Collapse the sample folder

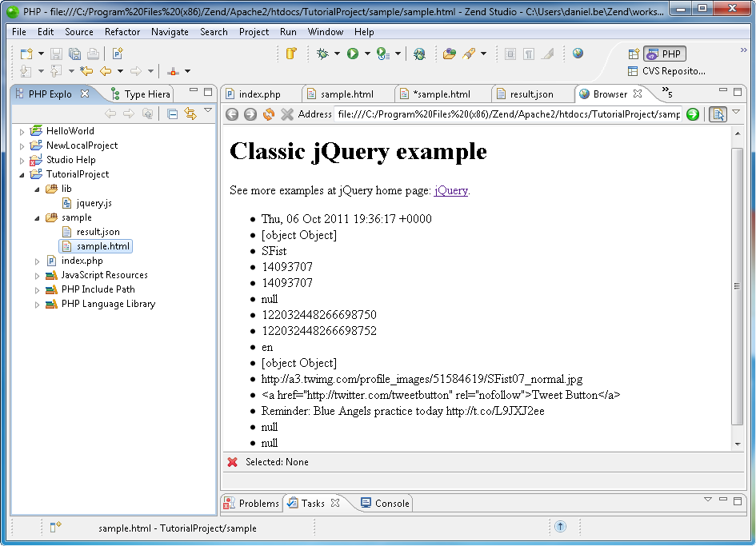click(x=37, y=217)
